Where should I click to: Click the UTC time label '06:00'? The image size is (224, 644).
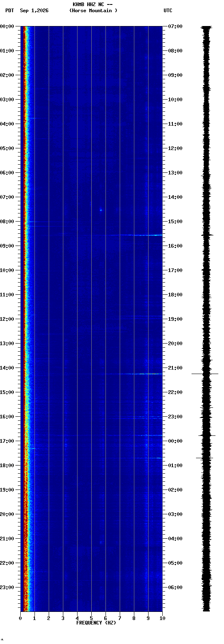coord(175,587)
